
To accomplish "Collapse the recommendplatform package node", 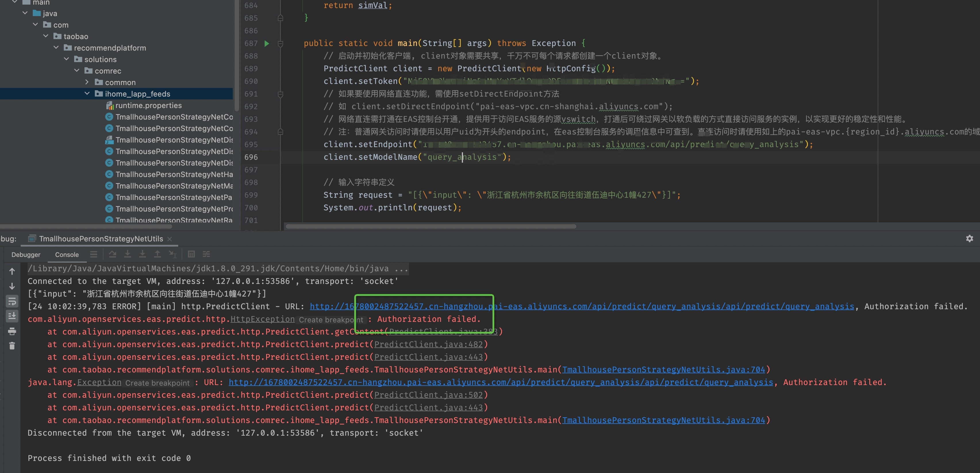I will click(56, 48).
